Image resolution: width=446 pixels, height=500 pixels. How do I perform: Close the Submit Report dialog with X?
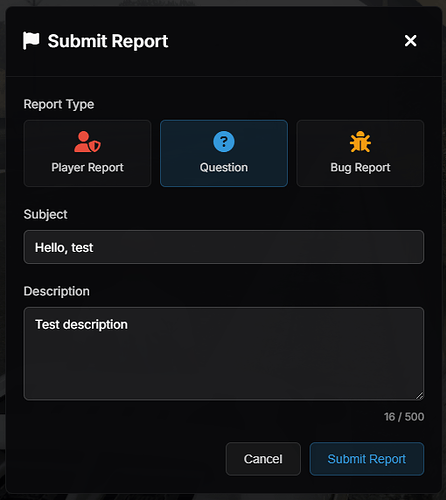click(x=410, y=41)
